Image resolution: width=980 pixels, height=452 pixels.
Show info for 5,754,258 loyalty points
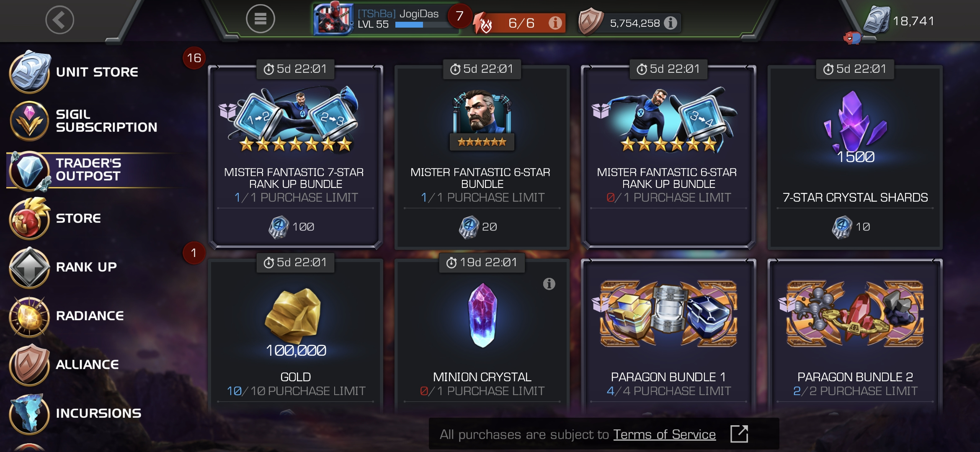tap(670, 23)
